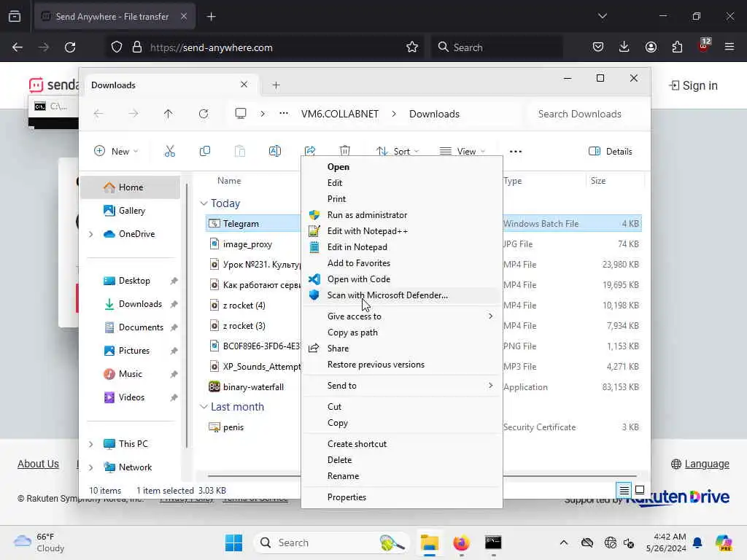Open File Explorer from the taskbar

tap(429, 542)
